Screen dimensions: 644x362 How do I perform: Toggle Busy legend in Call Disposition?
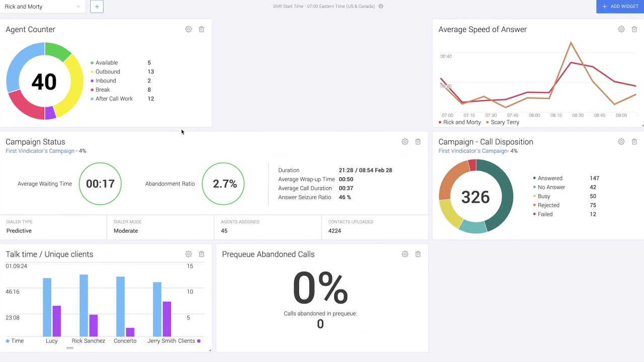pos(542,197)
